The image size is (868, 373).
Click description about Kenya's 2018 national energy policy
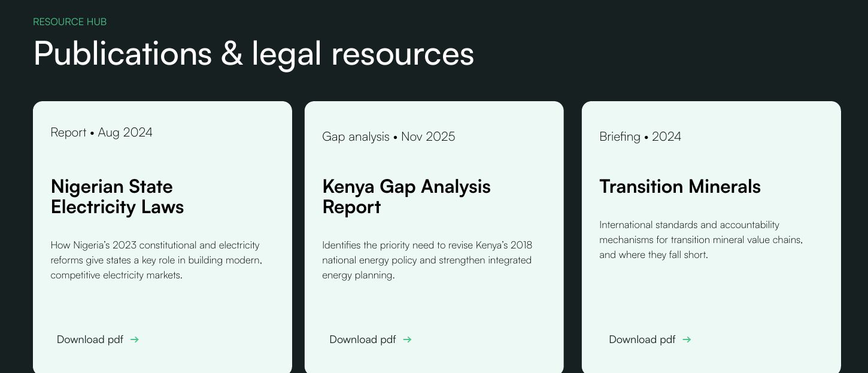coord(427,260)
